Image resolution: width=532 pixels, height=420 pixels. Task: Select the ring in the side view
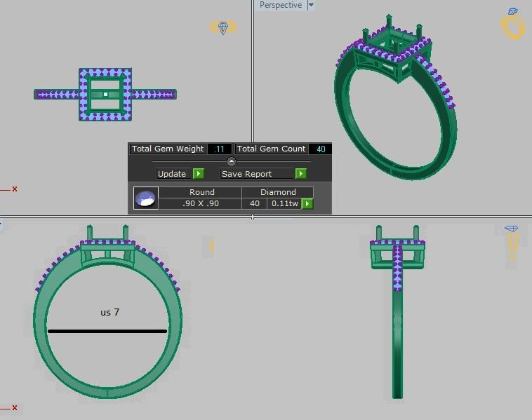pos(397,311)
